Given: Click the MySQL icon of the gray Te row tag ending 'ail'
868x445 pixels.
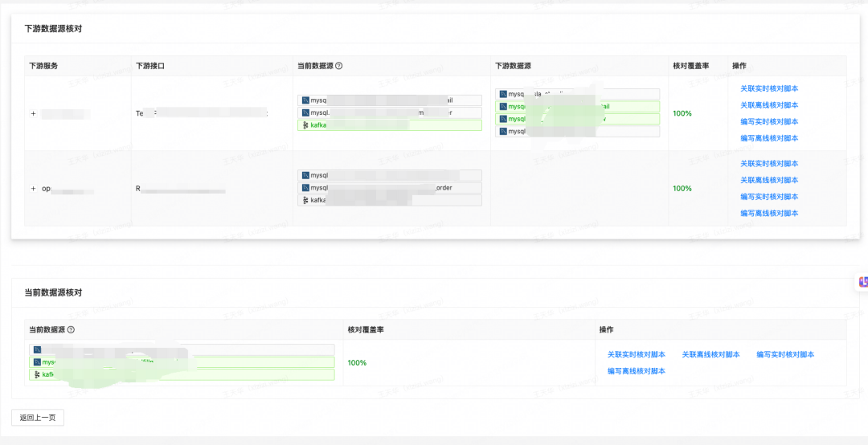Looking at the screenshot, I should tap(305, 100).
